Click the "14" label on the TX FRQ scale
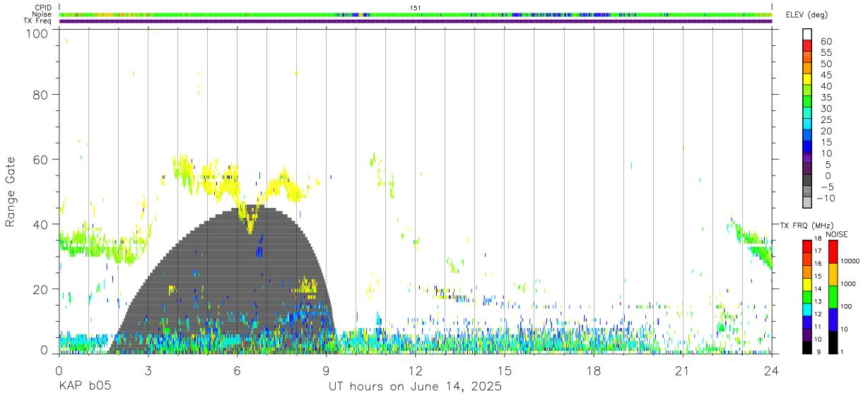Image resolution: width=868 pixels, height=401 pixels. pos(817,289)
